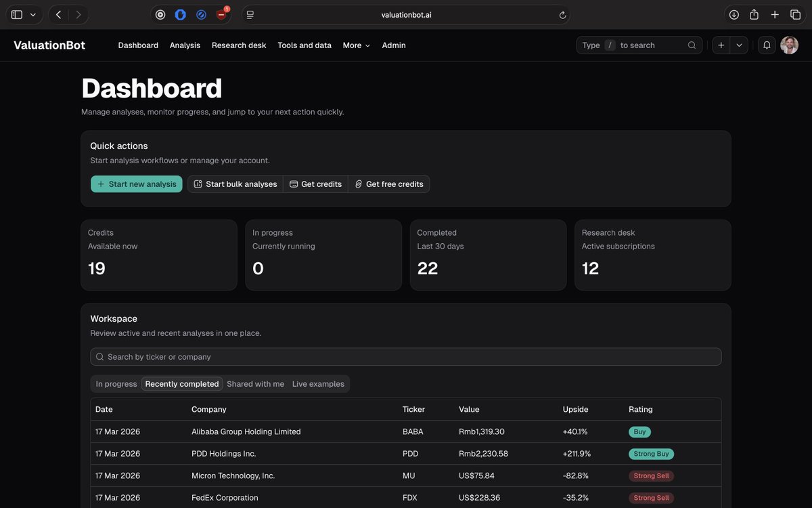Open Alibaba Group Holding Limited row
Screen dimensions: 812x508
pyautogui.click(x=406, y=431)
